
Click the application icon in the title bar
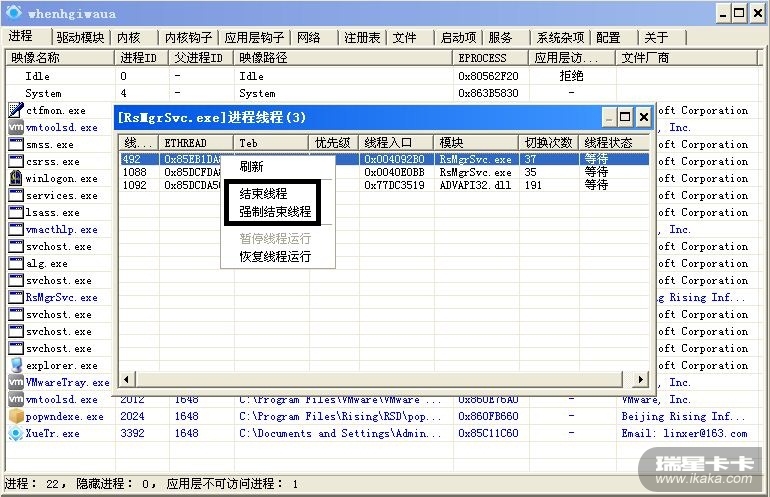13,13
